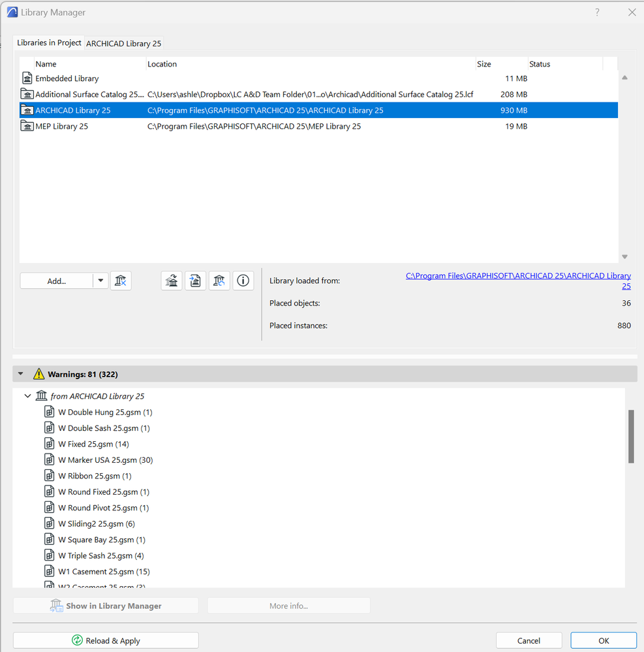The image size is (644, 652).
Task: Click the file icon of W Ribbon 25.gsm
Action: 49,476
